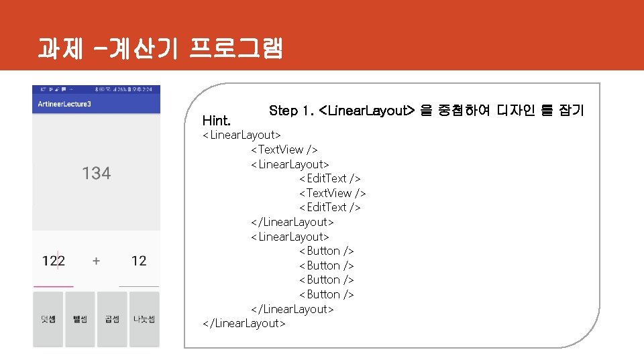This screenshot has width=644, height=362.
Task: Tap the 나눗셈 button in the calculator app
Action: (144, 319)
